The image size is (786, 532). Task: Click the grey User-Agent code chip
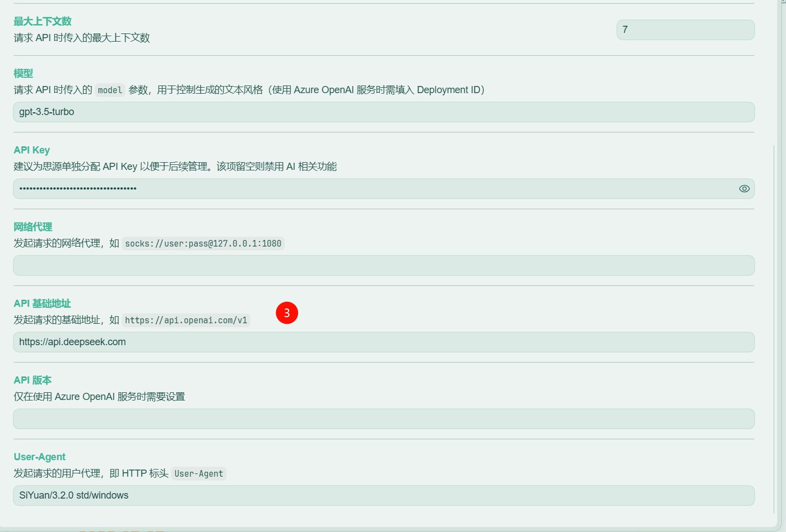(199, 474)
